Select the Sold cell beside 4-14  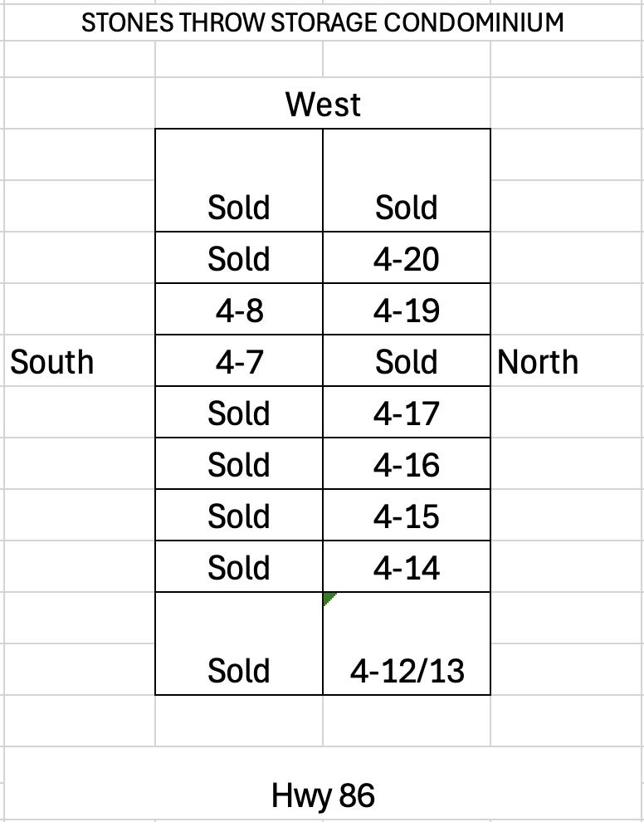[239, 568]
